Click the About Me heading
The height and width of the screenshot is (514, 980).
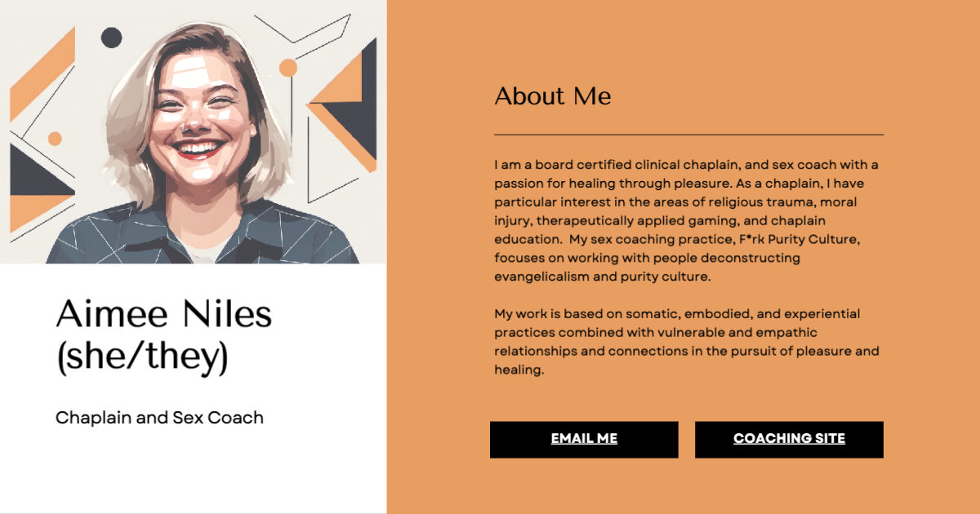pos(551,96)
